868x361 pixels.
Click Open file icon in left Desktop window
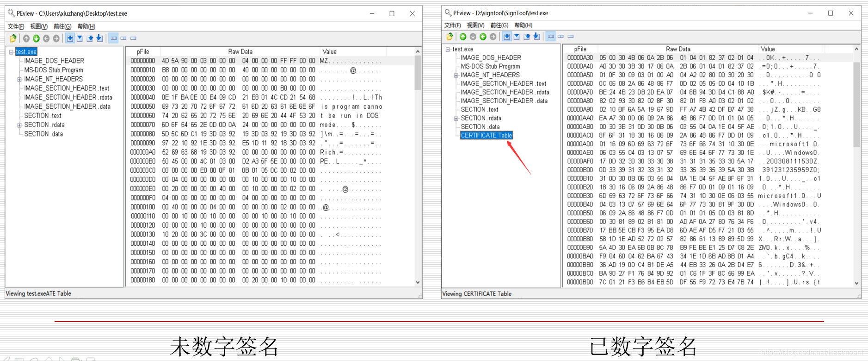point(13,38)
